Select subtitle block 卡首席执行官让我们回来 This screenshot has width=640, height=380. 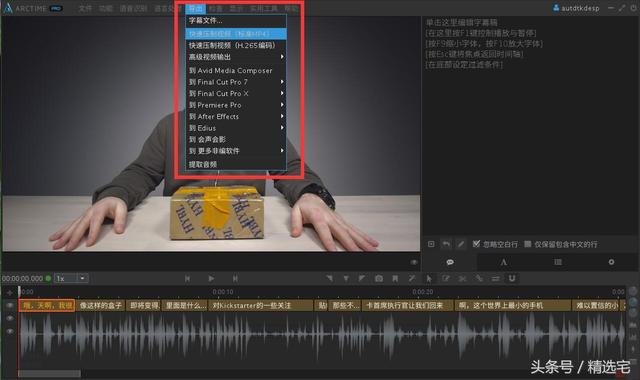point(407,305)
